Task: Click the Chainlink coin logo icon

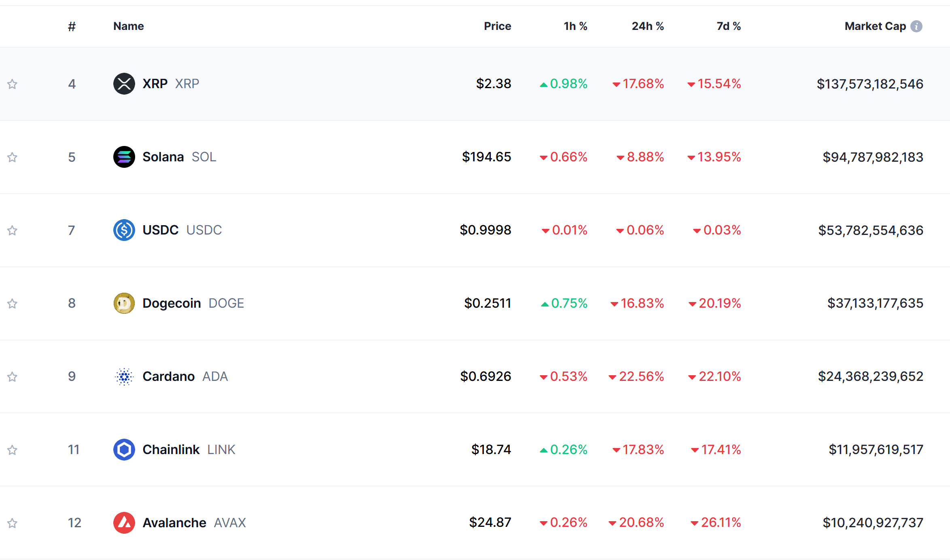Action: pos(124,450)
